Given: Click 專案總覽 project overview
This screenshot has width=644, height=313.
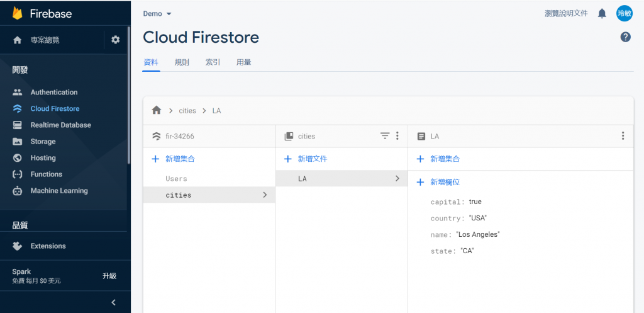Looking at the screenshot, I should point(45,40).
